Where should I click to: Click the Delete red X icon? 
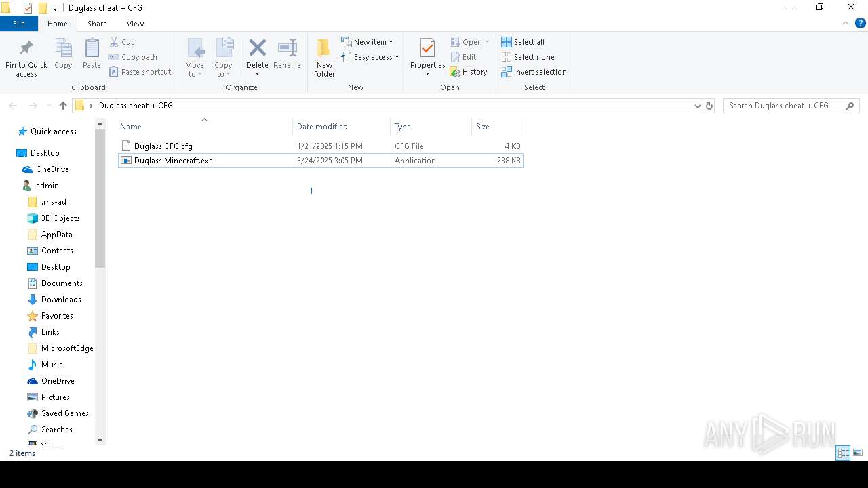[x=257, y=47]
